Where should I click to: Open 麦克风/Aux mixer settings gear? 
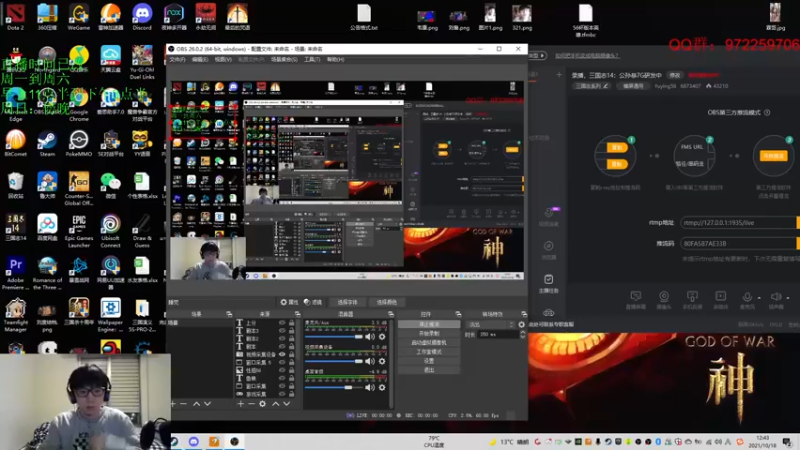pyautogui.click(x=382, y=337)
